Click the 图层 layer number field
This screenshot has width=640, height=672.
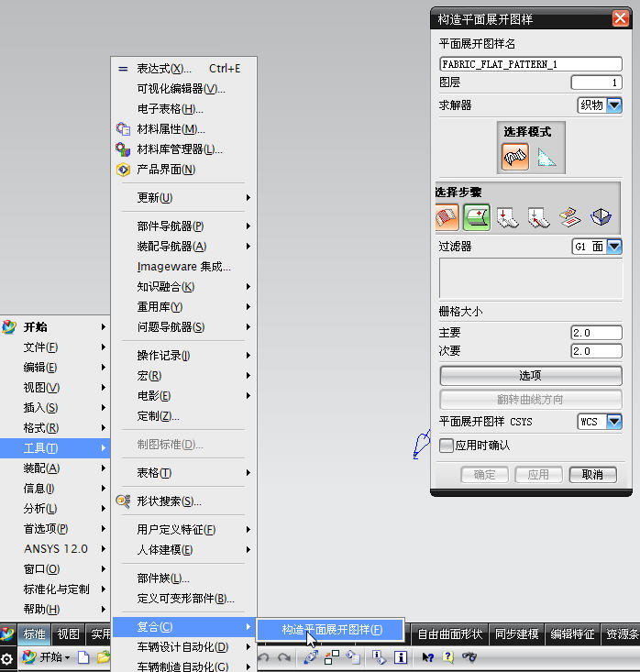596,83
